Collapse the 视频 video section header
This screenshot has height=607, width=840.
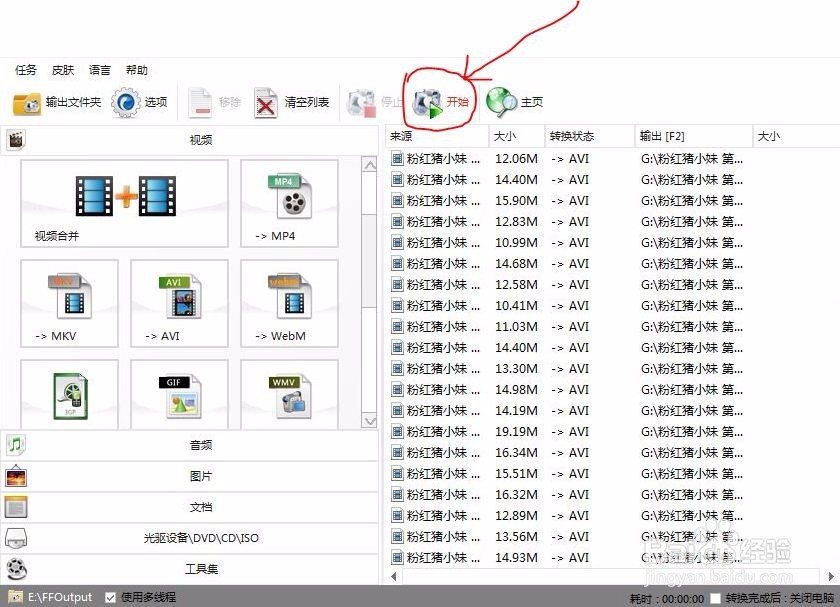189,140
